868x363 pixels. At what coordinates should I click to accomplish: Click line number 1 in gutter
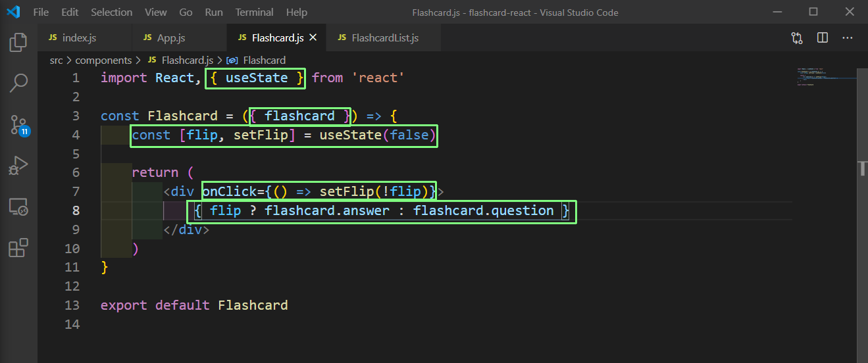[x=76, y=78]
